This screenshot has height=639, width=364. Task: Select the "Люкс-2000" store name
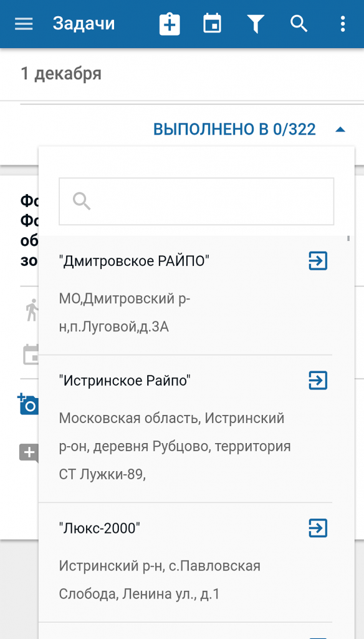coord(99,529)
